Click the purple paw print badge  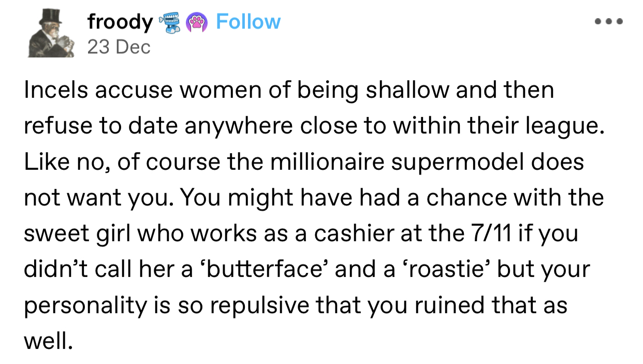click(198, 22)
